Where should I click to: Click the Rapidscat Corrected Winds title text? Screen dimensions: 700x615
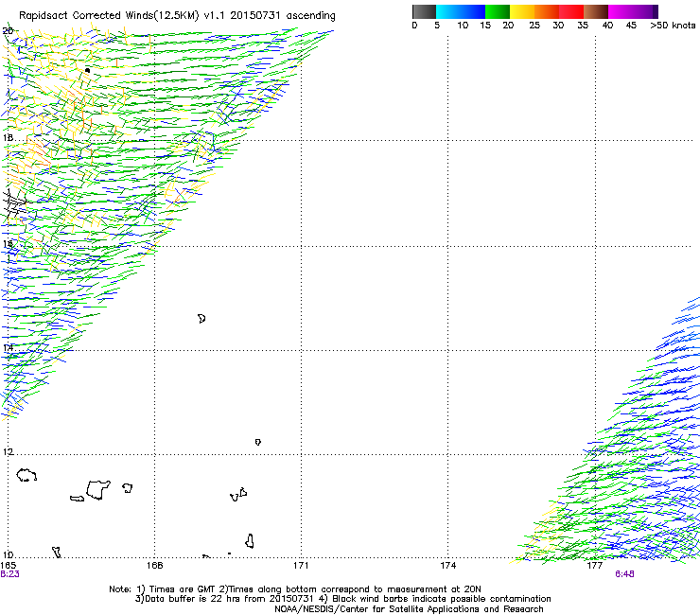coord(177,15)
